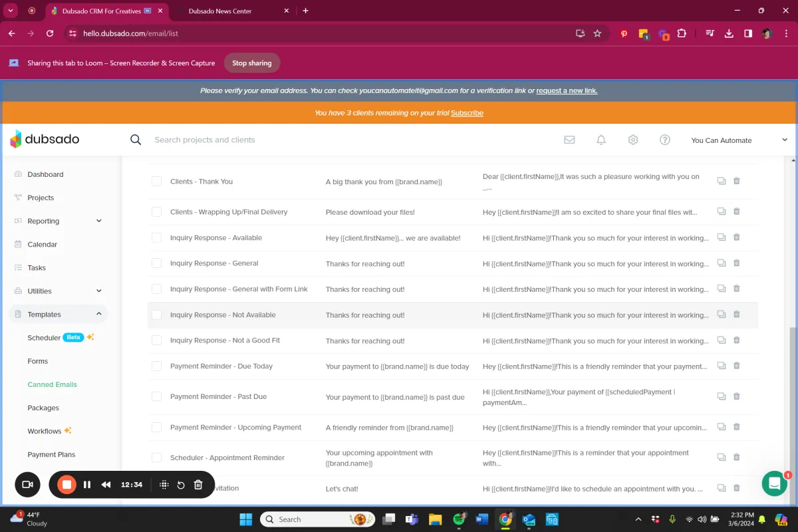This screenshot has height=532, width=798.
Task: Click Stop sharing button
Action: coord(251,63)
